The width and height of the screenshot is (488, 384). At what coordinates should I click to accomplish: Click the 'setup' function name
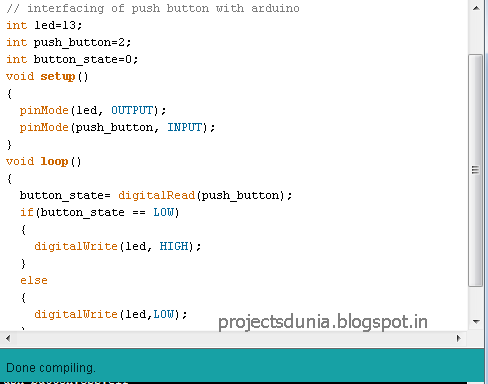(58, 76)
